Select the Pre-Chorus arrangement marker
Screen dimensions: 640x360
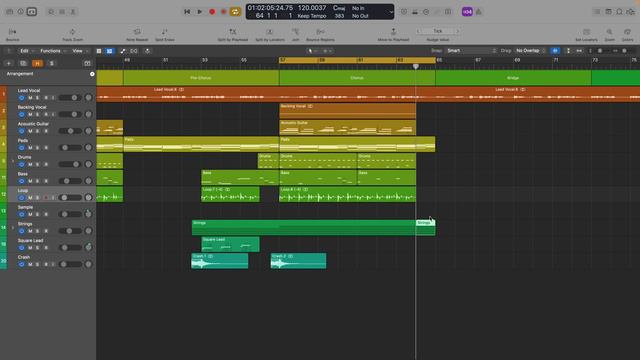(x=201, y=78)
